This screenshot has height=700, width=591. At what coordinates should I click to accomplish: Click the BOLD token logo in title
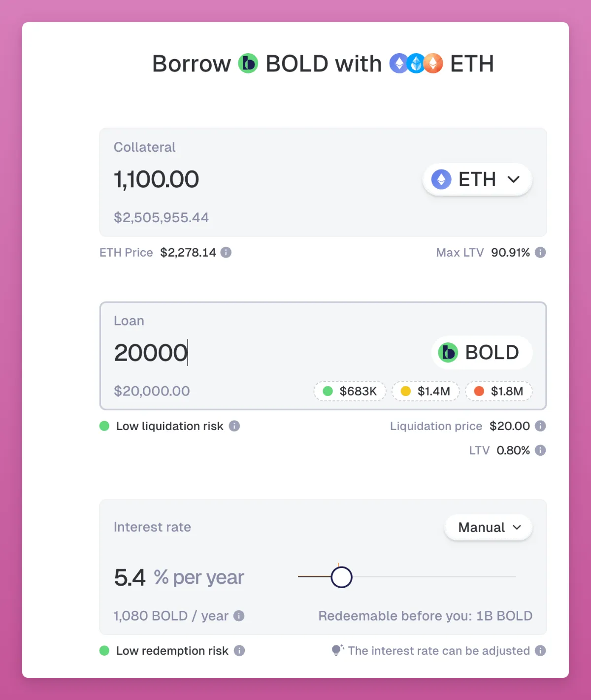point(248,64)
